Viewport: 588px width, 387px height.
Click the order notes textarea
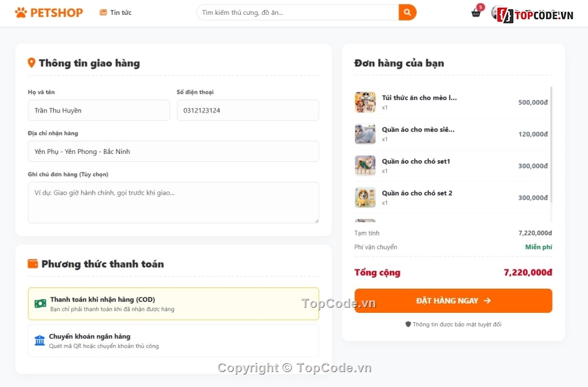click(173, 202)
